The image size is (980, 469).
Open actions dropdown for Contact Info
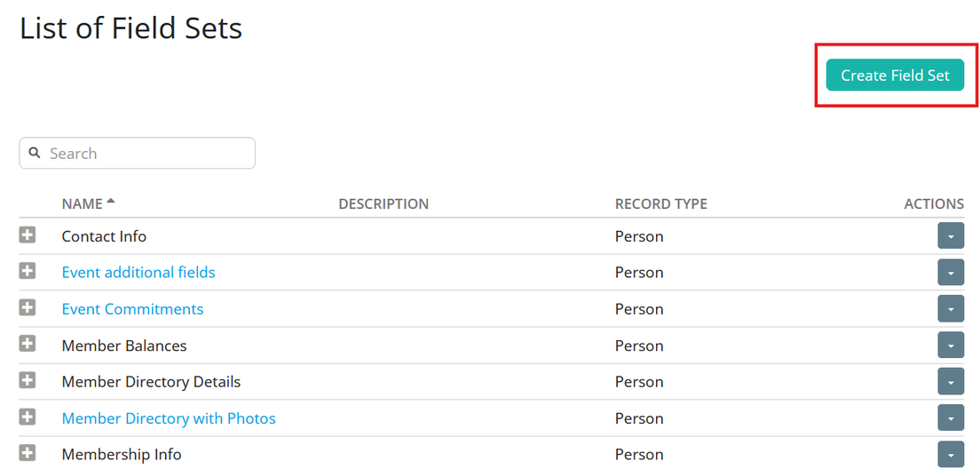(951, 236)
